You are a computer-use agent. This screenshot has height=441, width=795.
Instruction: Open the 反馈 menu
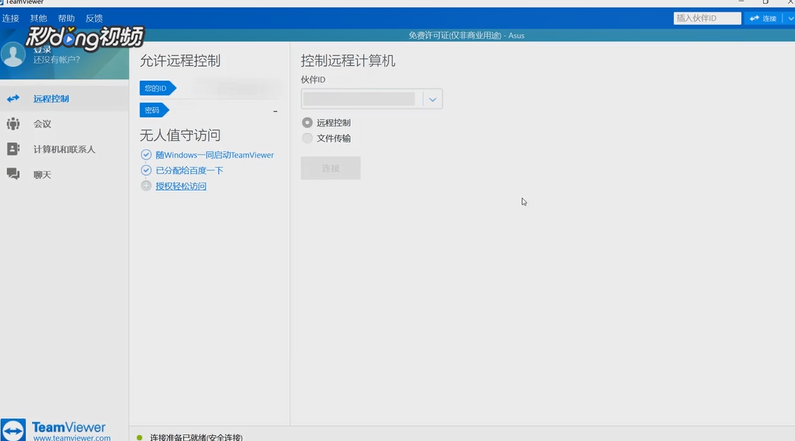coord(94,19)
